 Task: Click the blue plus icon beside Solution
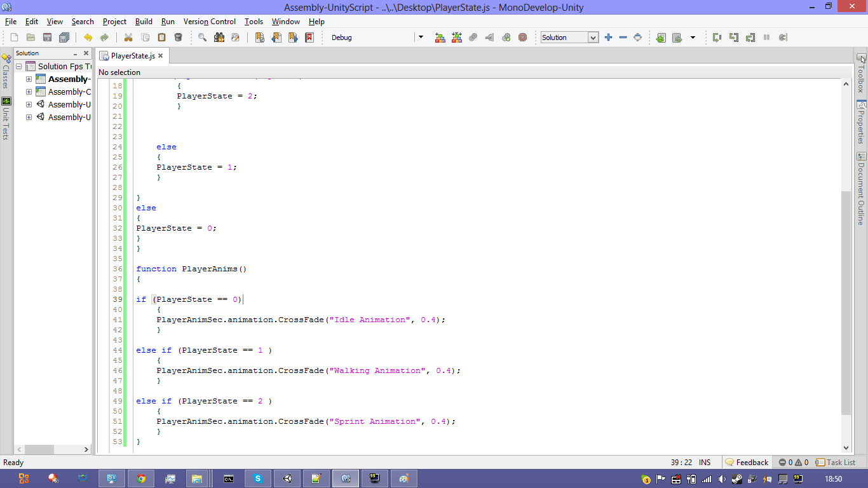point(608,37)
